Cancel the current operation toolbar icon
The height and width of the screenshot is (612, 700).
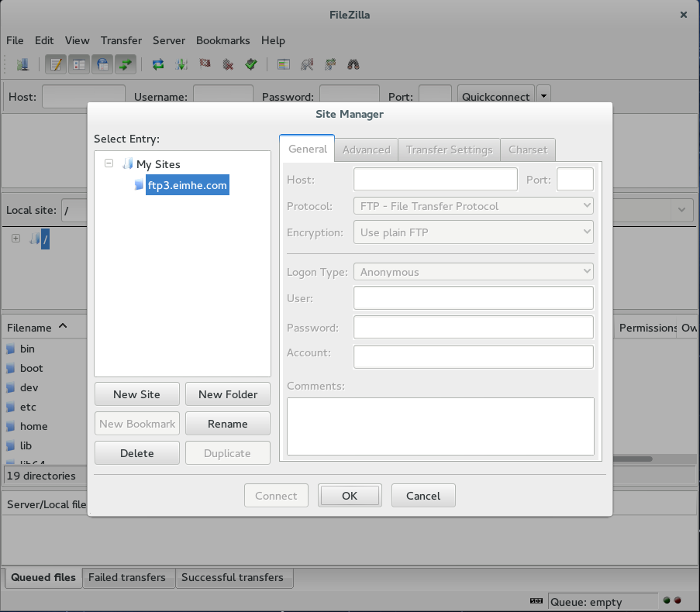point(205,64)
